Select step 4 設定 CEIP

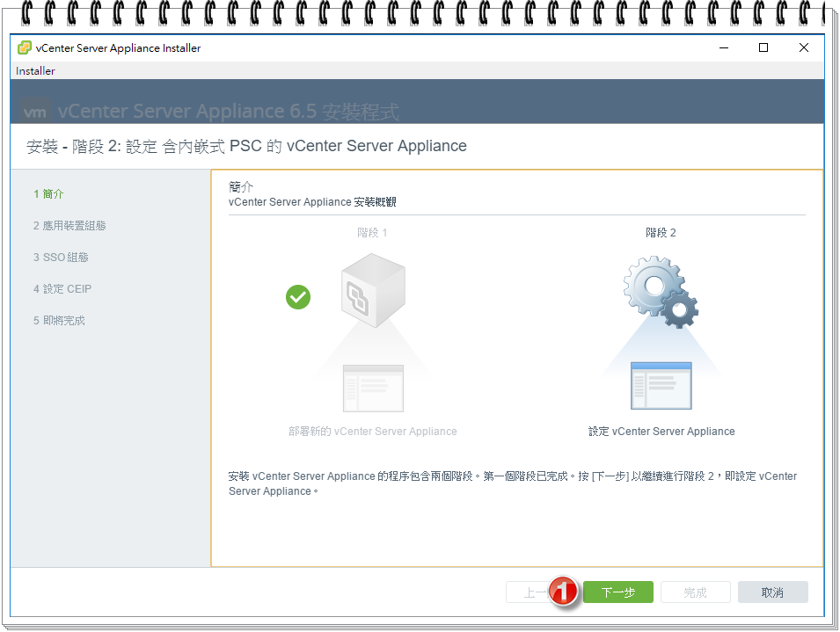click(x=62, y=288)
